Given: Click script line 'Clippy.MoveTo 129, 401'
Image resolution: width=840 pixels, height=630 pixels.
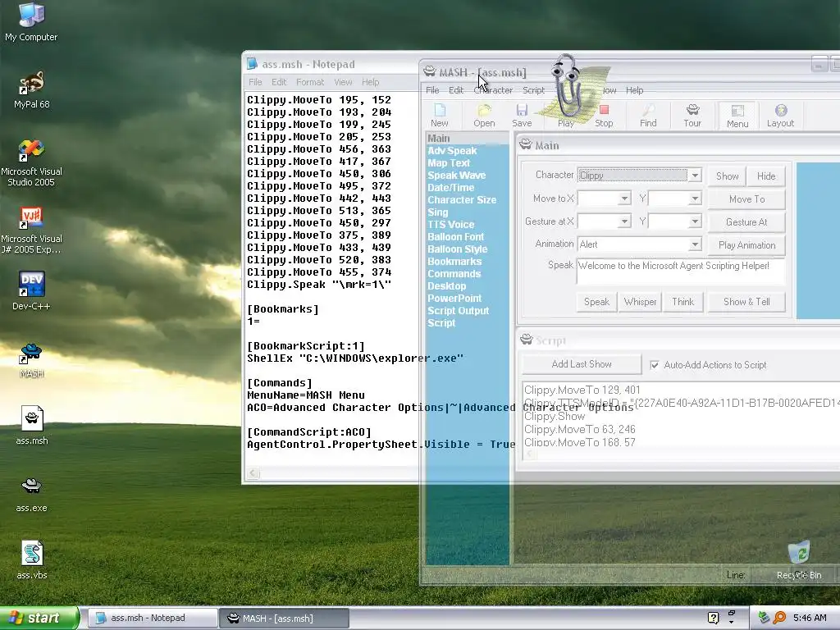Looking at the screenshot, I should 582,390.
